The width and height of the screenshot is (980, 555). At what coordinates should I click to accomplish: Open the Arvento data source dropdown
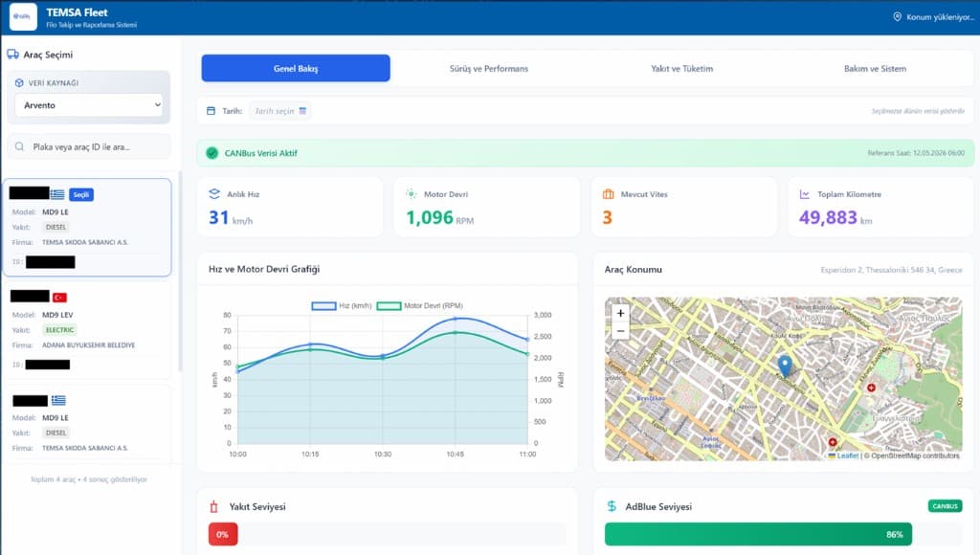pos(89,105)
